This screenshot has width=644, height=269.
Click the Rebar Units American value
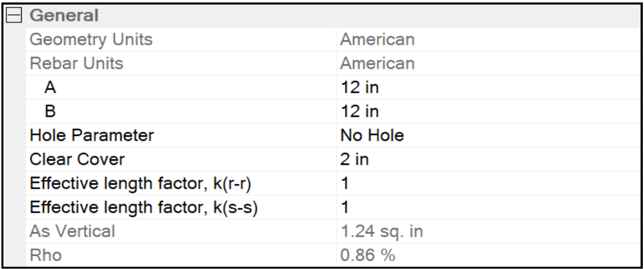point(377,64)
